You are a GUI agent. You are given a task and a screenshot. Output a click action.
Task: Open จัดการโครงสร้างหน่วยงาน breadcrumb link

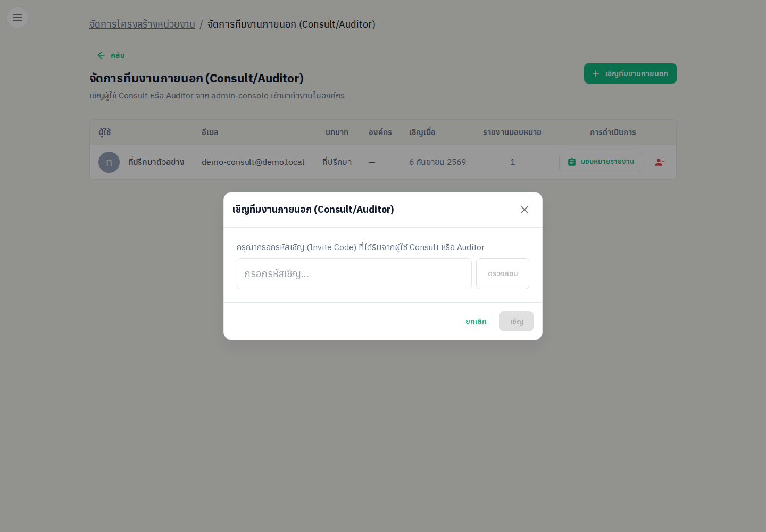tap(142, 24)
